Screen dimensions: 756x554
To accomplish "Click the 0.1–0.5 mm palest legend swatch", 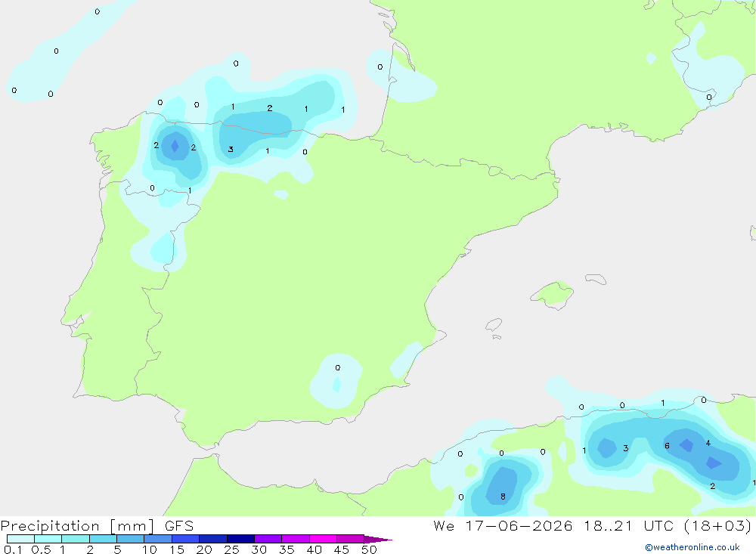I will (x=20, y=539).
